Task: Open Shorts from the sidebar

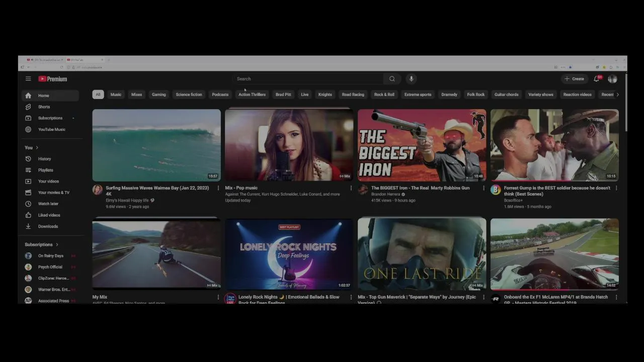Action: (50, 107)
